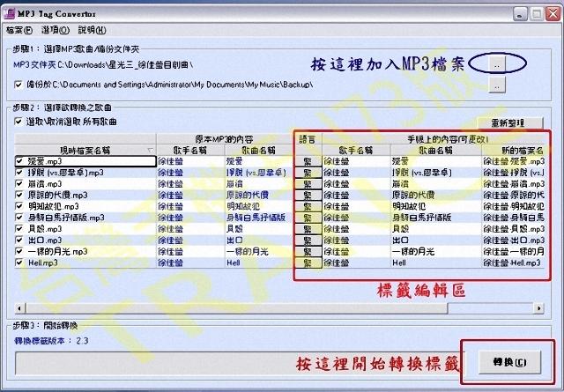Click the 重新整理 refresh button
564x392 pixels.
(509, 123)
